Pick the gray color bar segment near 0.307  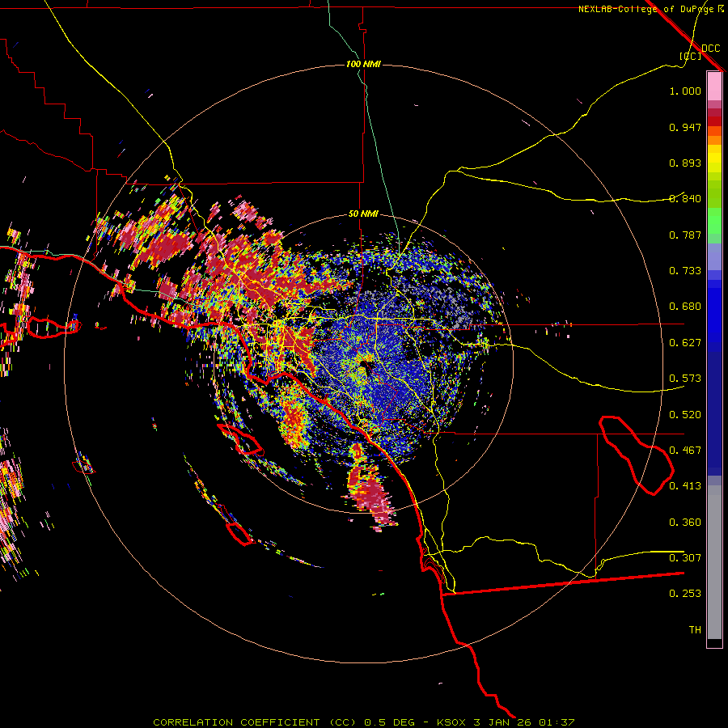tap(714, 562)
